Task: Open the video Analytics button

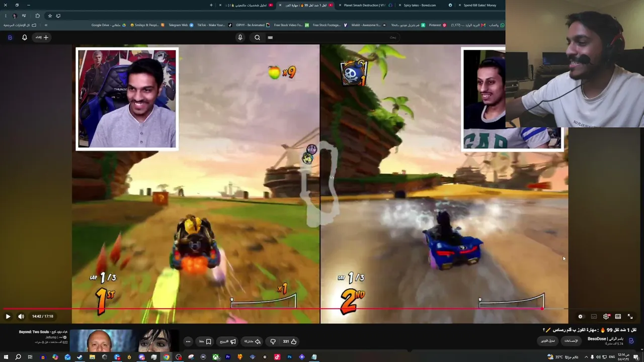Action: pyautogui.click(x=571, y=341)
